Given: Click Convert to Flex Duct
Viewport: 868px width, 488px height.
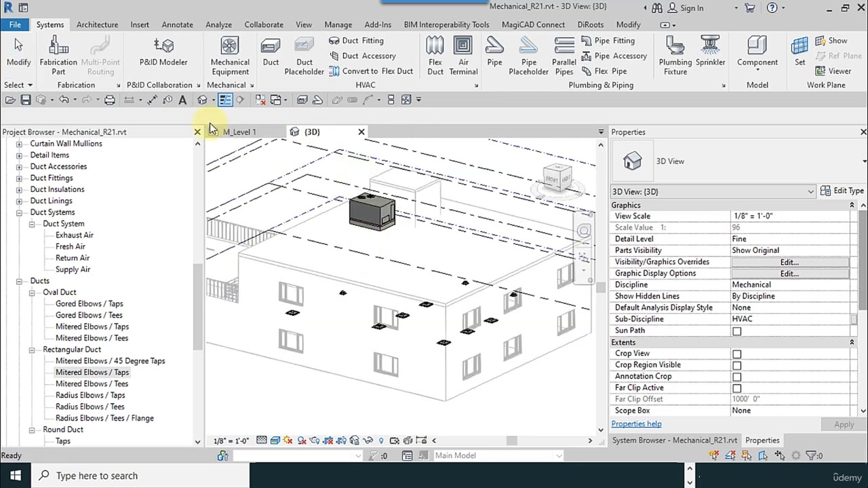Looking at the screenshot, I should coord(371,71).
